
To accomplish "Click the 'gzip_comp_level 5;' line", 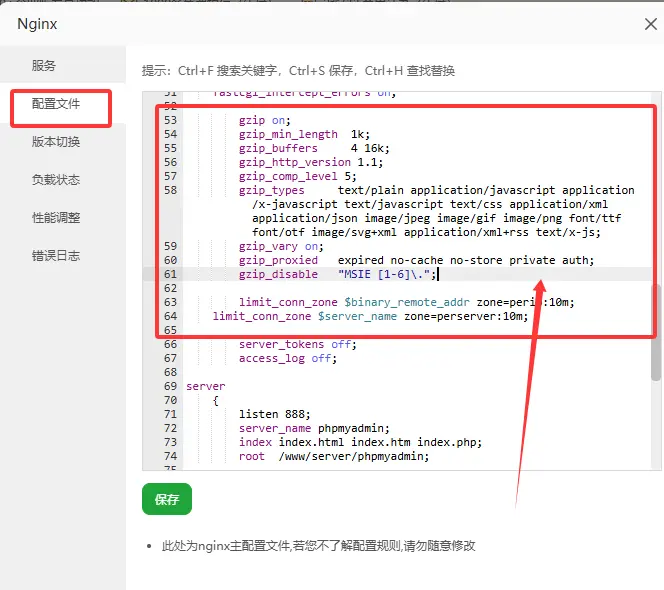I will point(297,176).
